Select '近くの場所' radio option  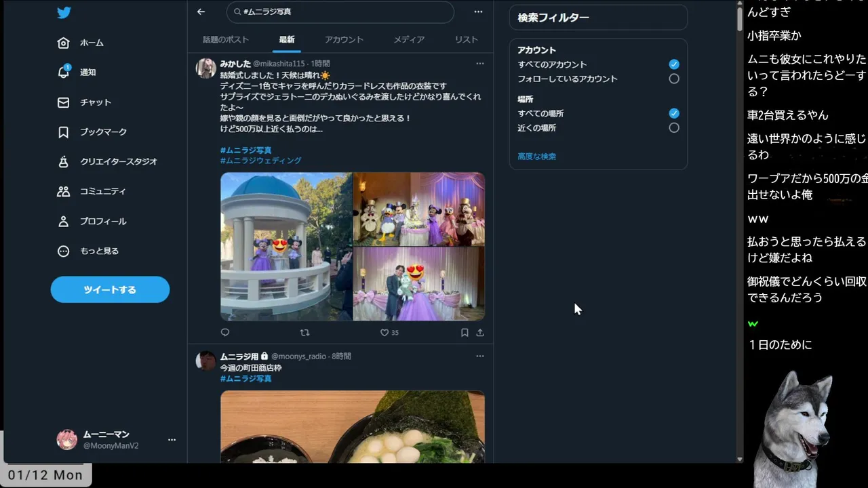[x=673, y=127]
